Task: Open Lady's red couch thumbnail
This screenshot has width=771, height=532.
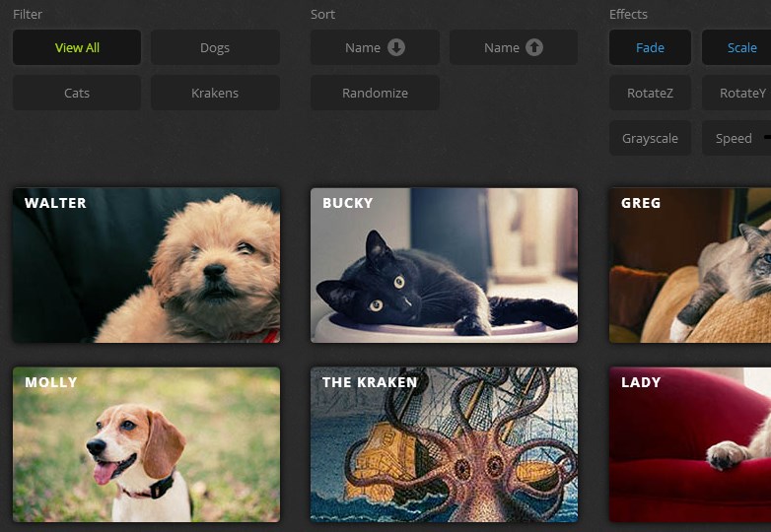Action: point(690,444)
